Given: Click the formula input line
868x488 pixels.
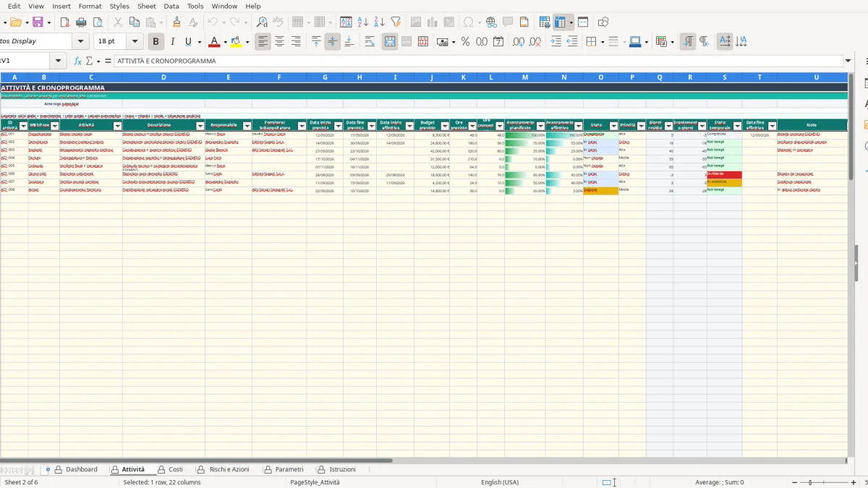Looking at the screenshot, I should point(478,61).
